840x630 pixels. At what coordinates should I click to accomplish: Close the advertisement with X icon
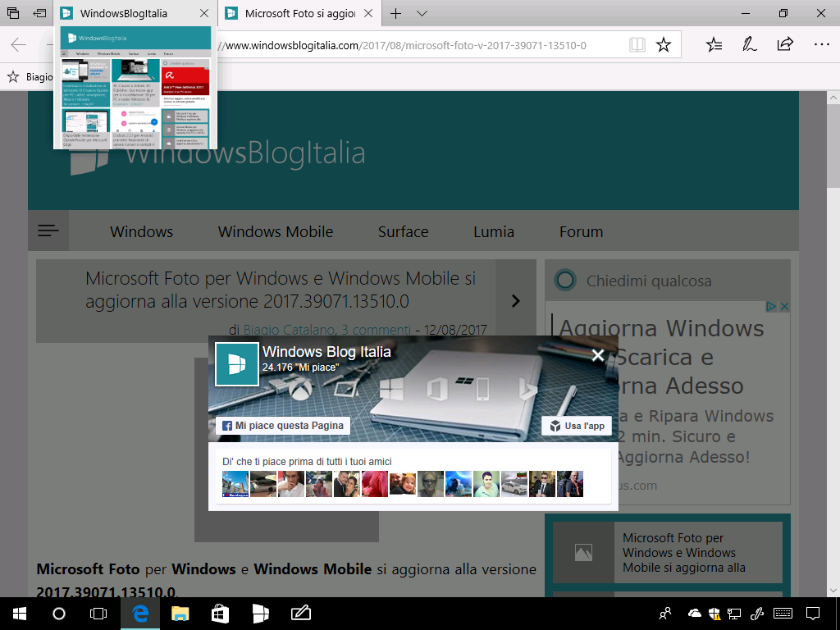[783, 307]
